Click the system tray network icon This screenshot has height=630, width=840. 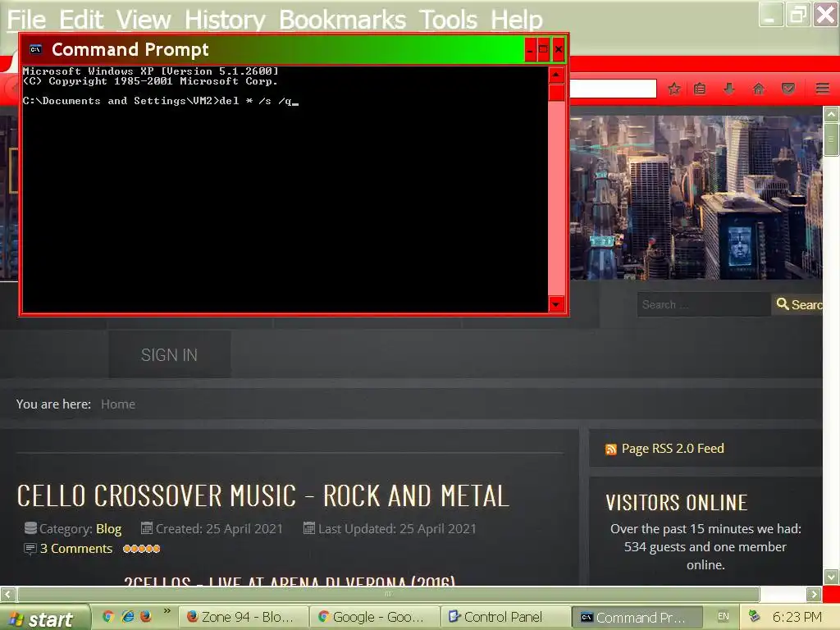tap(755, 616)
